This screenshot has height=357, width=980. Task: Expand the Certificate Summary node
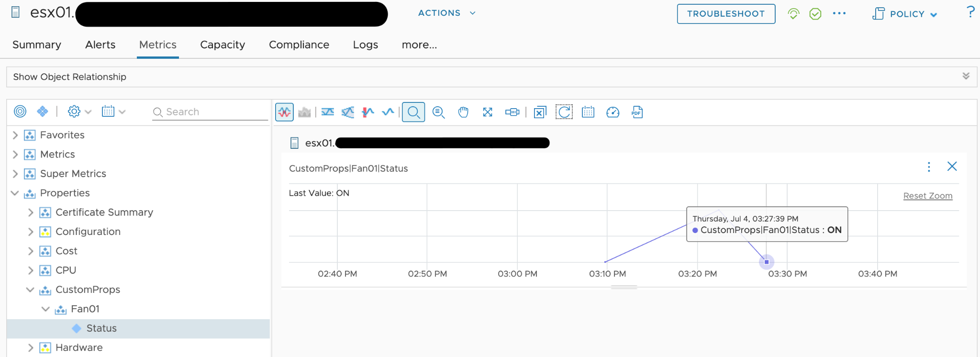point(31,212)
